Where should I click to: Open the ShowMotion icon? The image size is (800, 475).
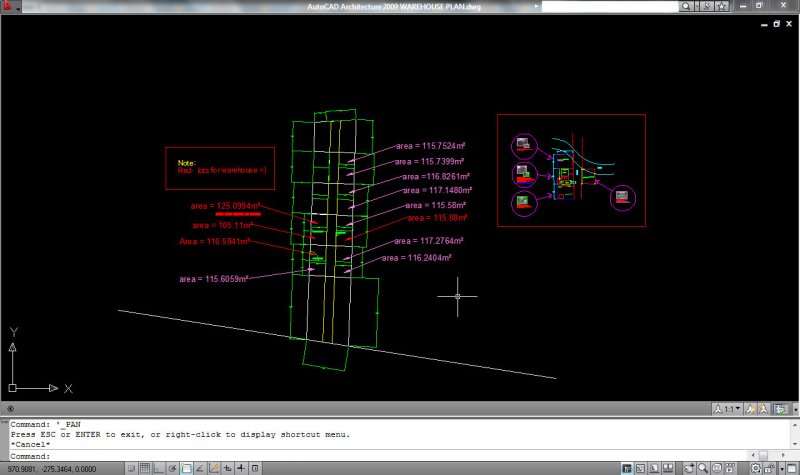point(730,468)
